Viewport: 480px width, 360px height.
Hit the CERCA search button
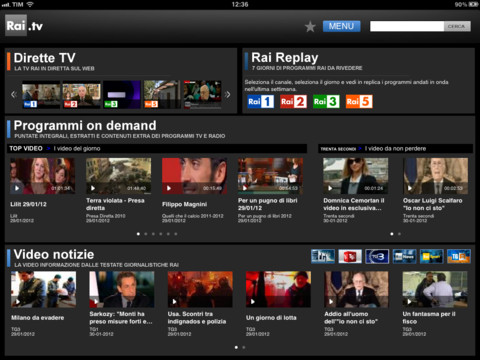click(x=457, y=26)
